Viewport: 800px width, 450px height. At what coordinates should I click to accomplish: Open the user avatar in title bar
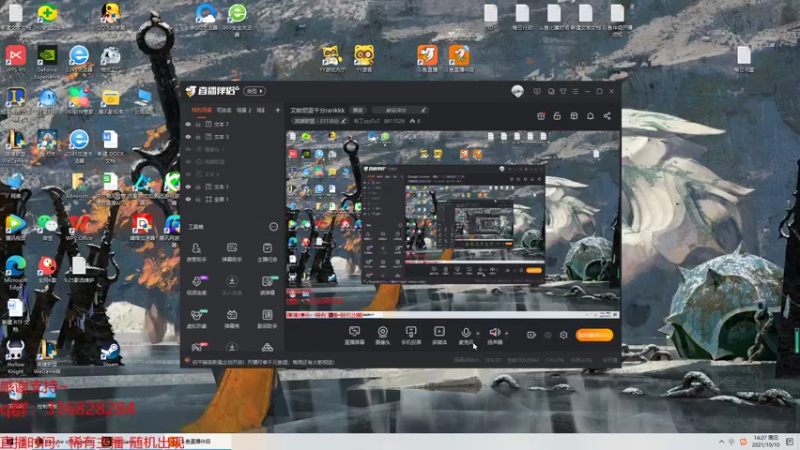pos(517,91)
